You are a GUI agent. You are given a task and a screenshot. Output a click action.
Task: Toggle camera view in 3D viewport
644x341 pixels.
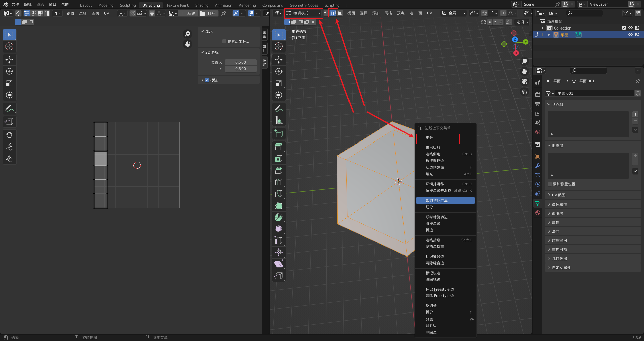point(524,81)
